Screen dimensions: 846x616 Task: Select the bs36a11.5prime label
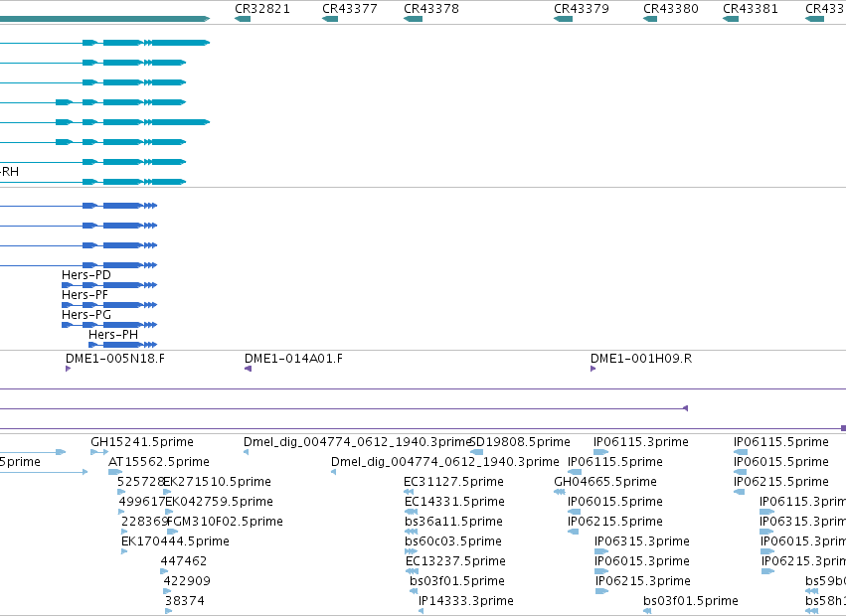click(453, 522)
